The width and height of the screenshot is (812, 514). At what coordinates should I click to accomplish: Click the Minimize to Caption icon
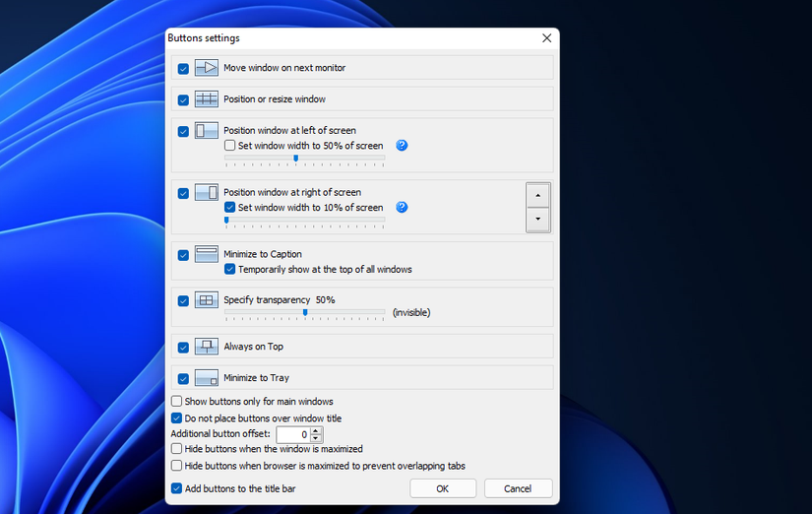tap(206, 254)
